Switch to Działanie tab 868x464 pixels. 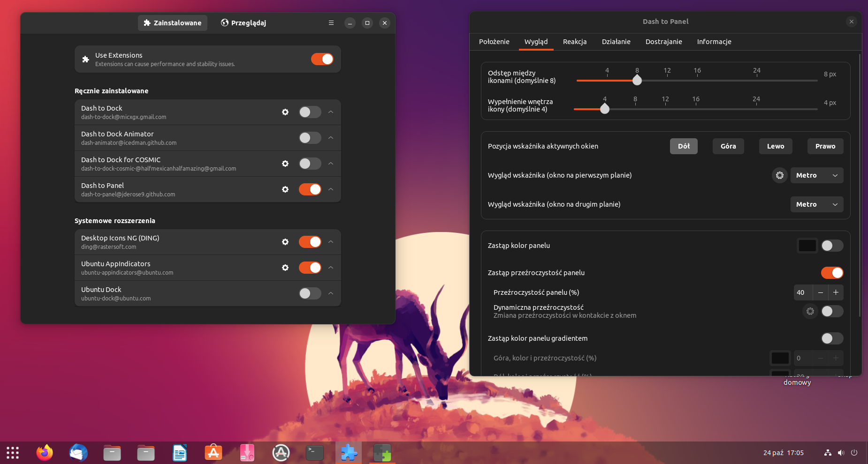click(x=616, y=42)
